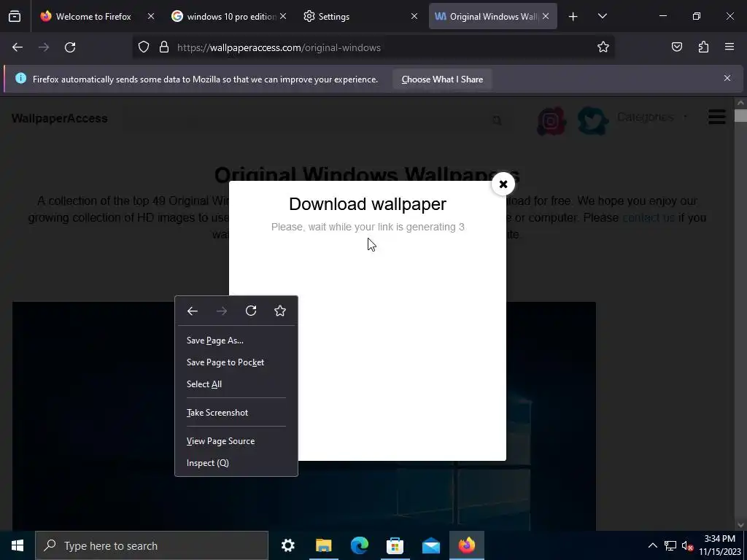Open Windows Start menu
747x560 pixels.
[18, 545]
